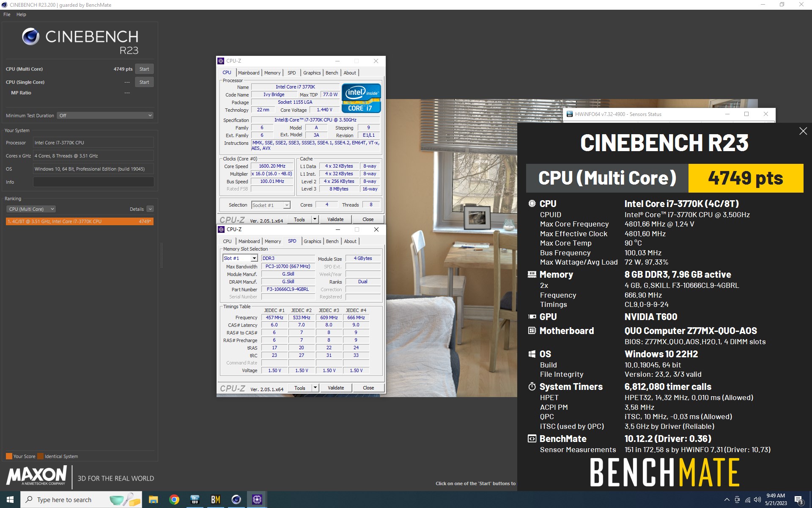Click the HWiNFO64 title bar icon
Viewport: 812px width, 508px height.
point(569,114)
